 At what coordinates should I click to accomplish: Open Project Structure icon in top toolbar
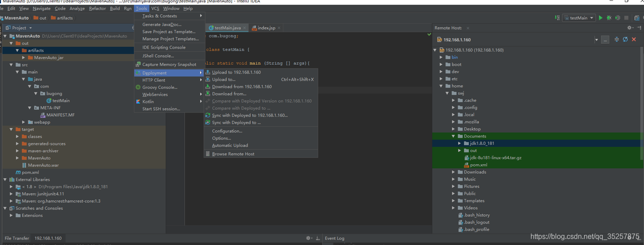tap(637, 18)
